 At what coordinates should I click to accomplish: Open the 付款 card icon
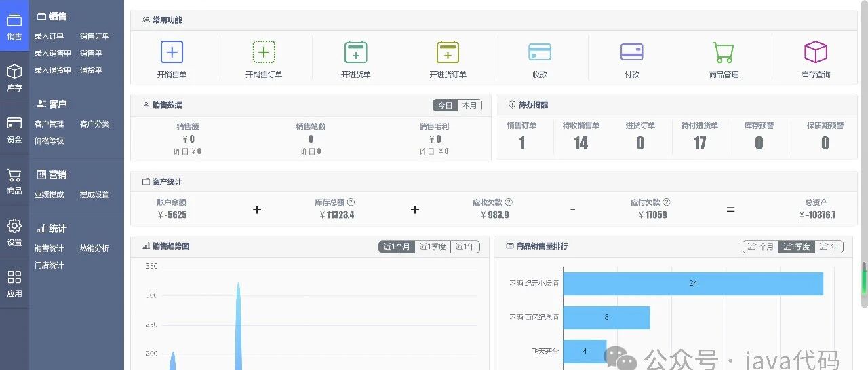[632, 52]
